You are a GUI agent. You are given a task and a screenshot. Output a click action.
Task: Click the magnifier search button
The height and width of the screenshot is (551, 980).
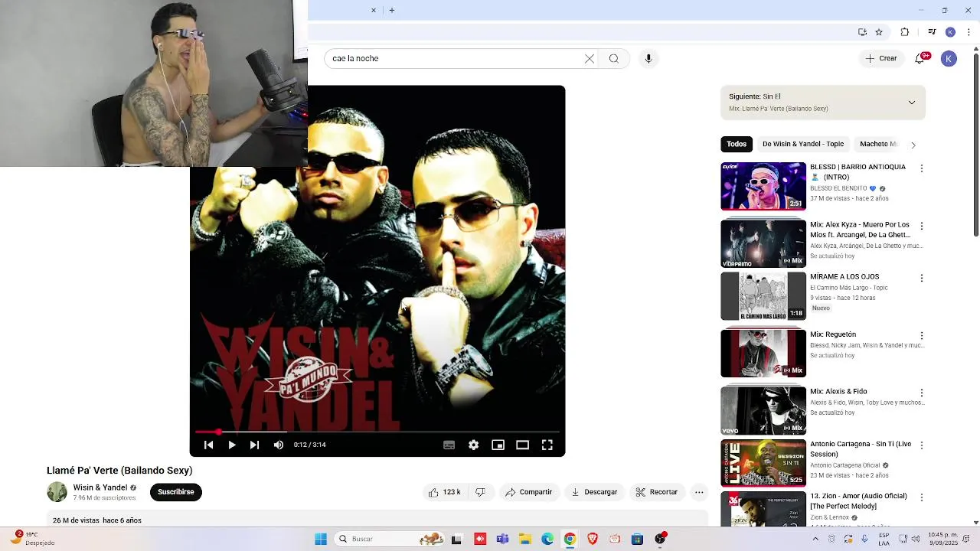(x=614, y=58)
